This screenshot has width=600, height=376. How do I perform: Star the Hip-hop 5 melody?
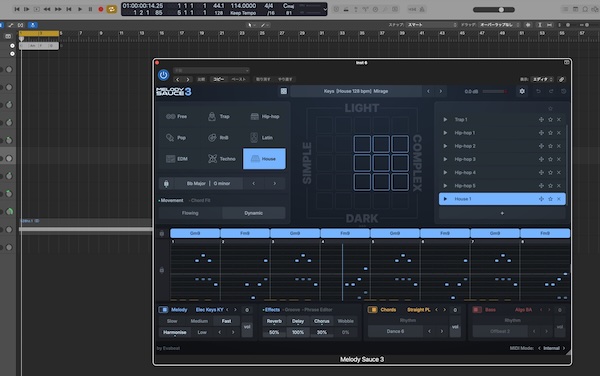point(550,186)
